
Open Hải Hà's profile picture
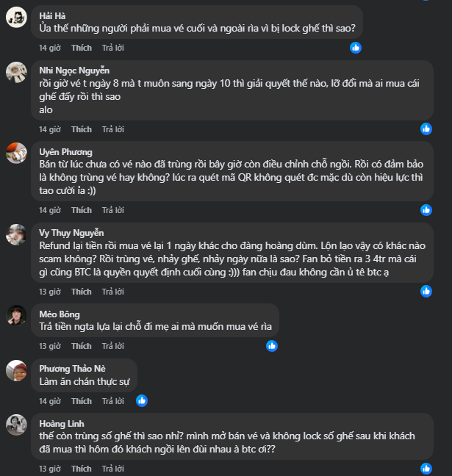coord(17,18)
